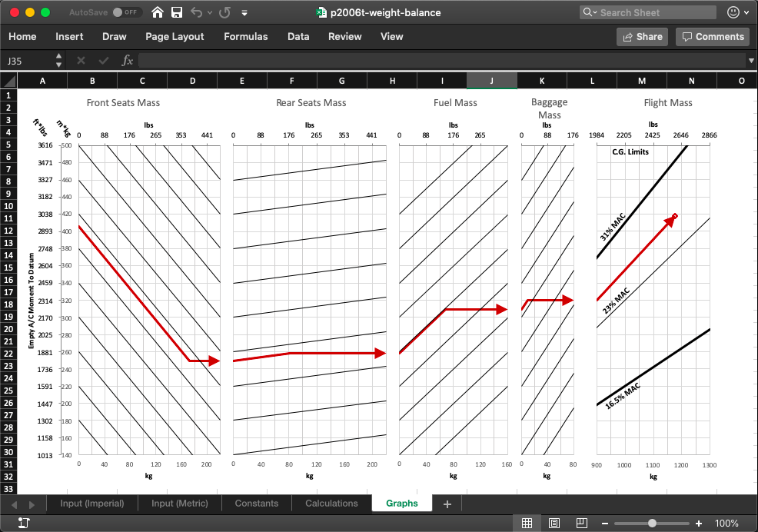
Task: Toggle the AutoSave switch
Action: click(127, 12)
